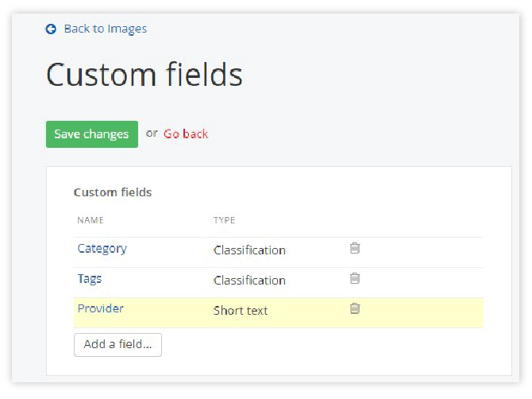Click the TYPE column header
The height and width of the screenshot is (399, 532).
(x=224, y=220)
